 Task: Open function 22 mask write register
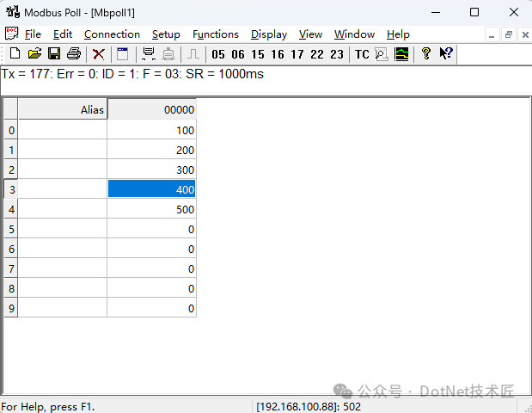(x=317, y=54)
